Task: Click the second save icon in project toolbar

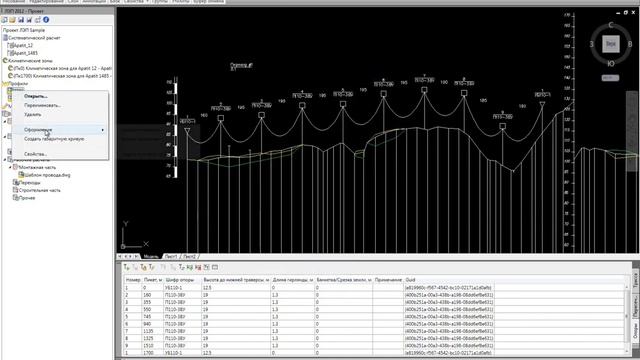Action: click(29, 20)
